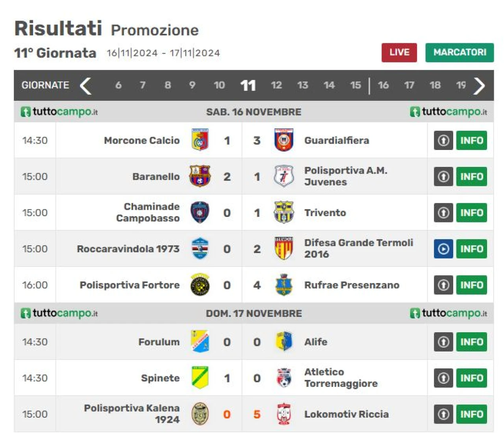This screenshot has height=433, width=504.
Task: Click the Lokomotiv Riccia team crest
Action: [283, 414]
